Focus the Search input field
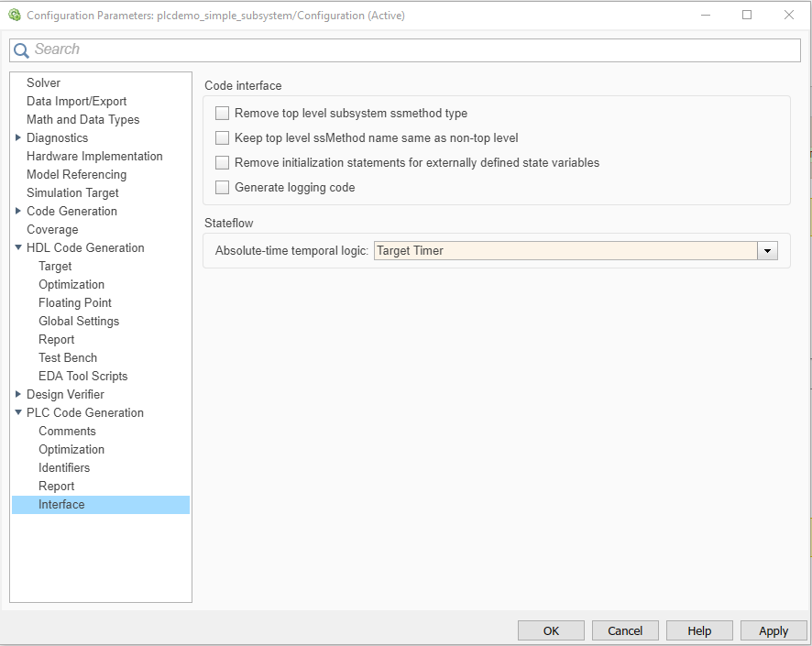This screenshot has width=812, height=646. [412, 50]
